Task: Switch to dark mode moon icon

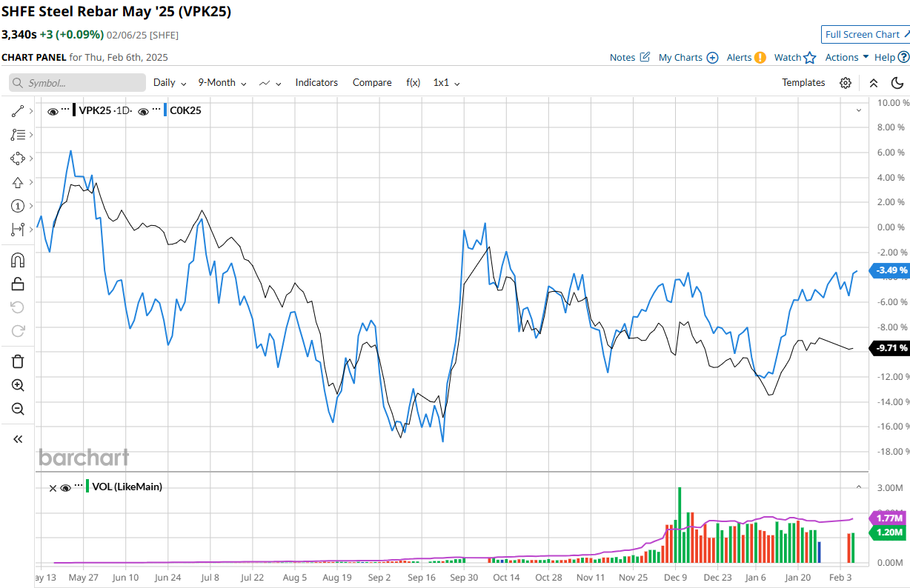Action: [x=897, y=83]
